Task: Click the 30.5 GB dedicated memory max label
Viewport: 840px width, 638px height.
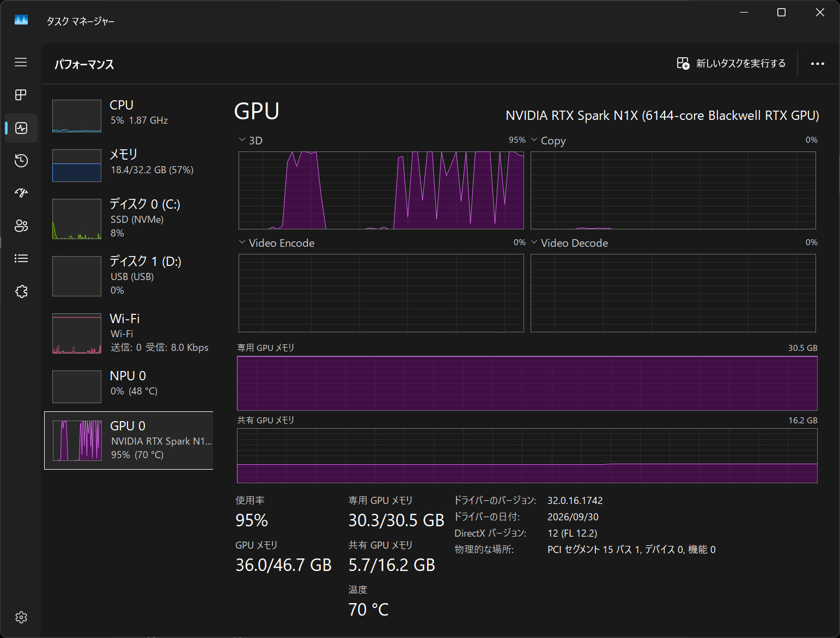Action: 803,348
